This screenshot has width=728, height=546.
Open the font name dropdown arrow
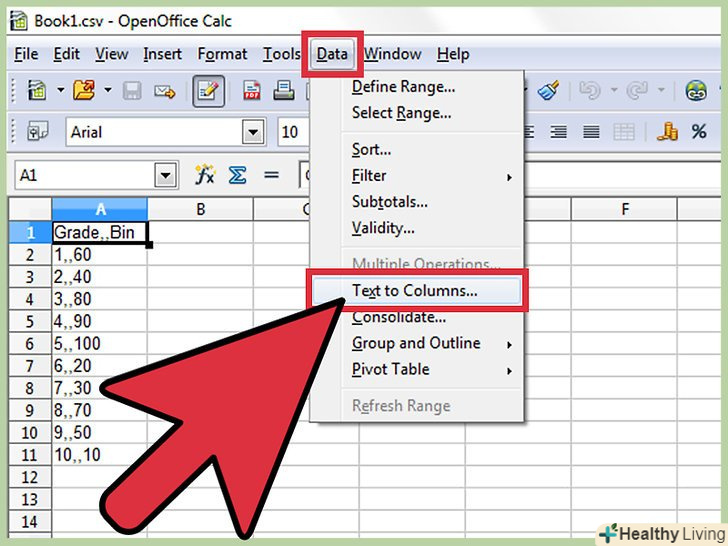pyautogui.click(x=254, y=132)
